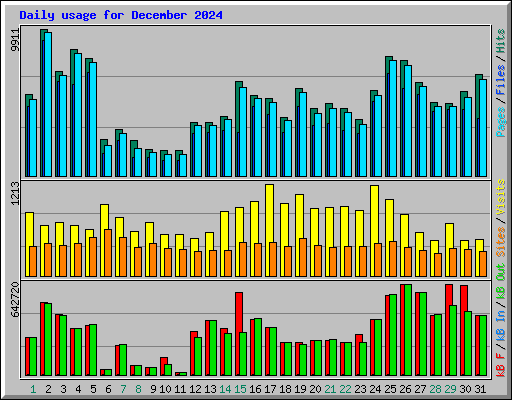
Task: Click the 'Pages' legend label
Action: pyautogui.click(x=501, y=122)
